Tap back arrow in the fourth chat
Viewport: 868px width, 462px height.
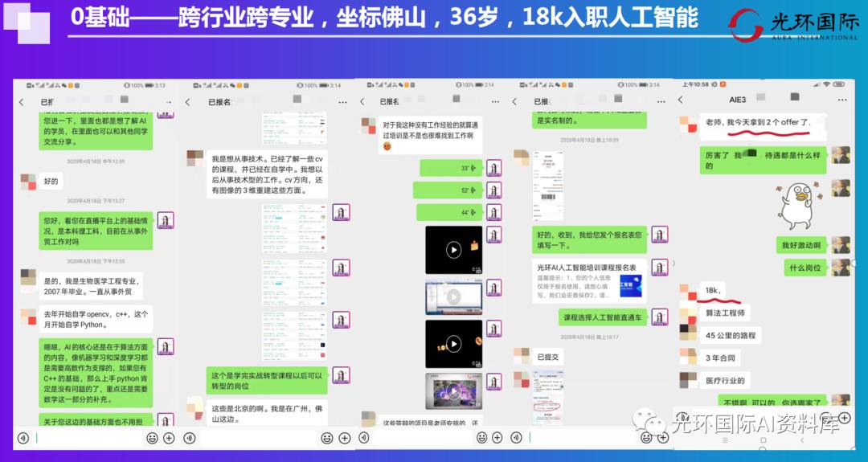(x=515, y=102)
